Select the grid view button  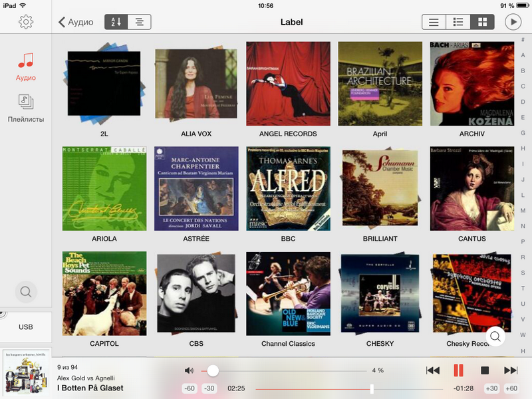click(x=482, y=22)
